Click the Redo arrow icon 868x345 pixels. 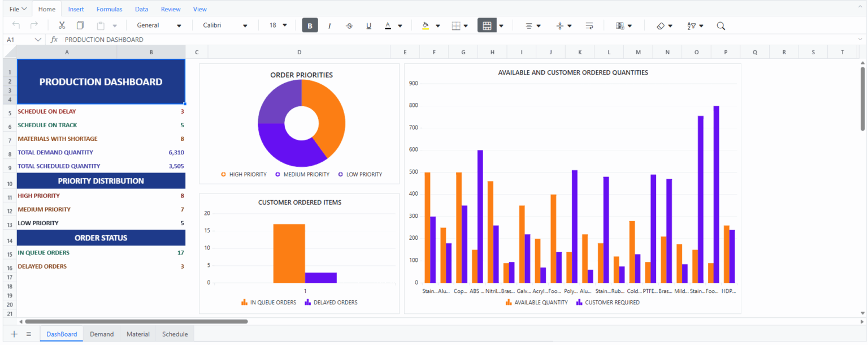[x=34, y=25]
